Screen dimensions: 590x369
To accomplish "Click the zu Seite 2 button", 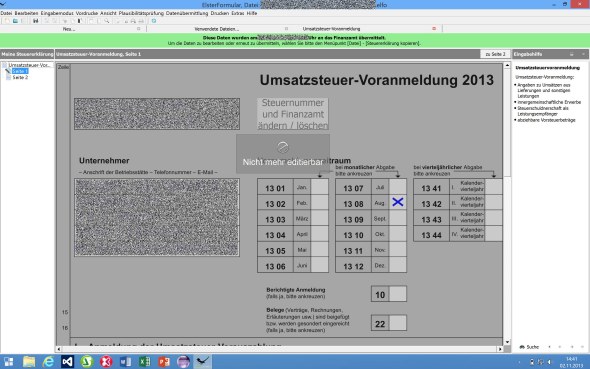I will pyautogui.click(x=496, y=54).
